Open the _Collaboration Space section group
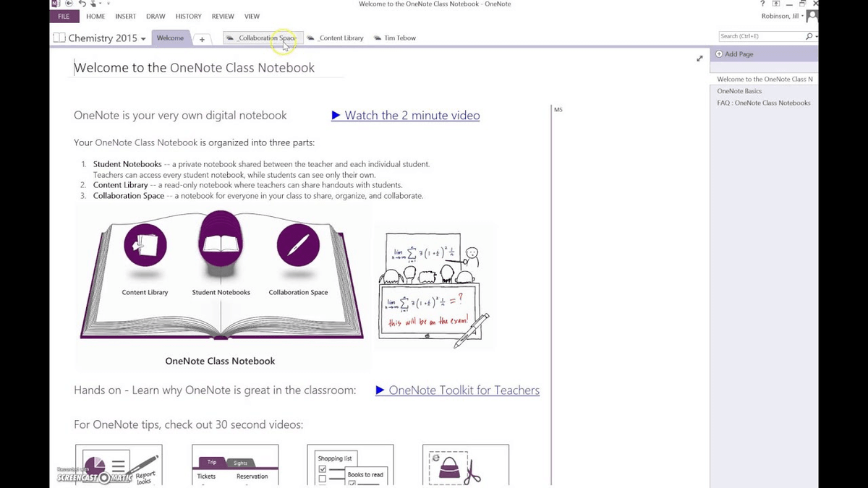This screenshot has height=488, width=868. click(x=263, y=38)
